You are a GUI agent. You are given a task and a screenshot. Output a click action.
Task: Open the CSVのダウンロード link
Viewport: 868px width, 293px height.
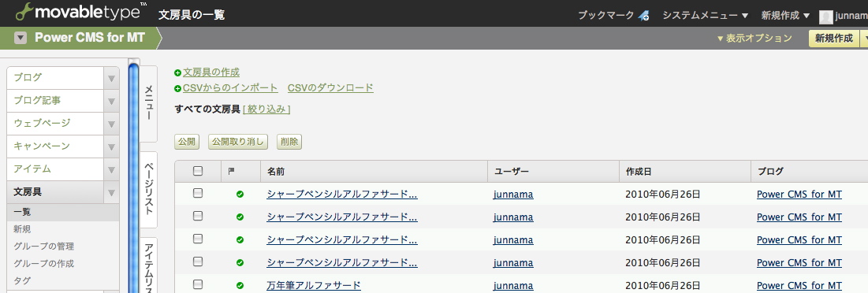(x=330, y=88)
